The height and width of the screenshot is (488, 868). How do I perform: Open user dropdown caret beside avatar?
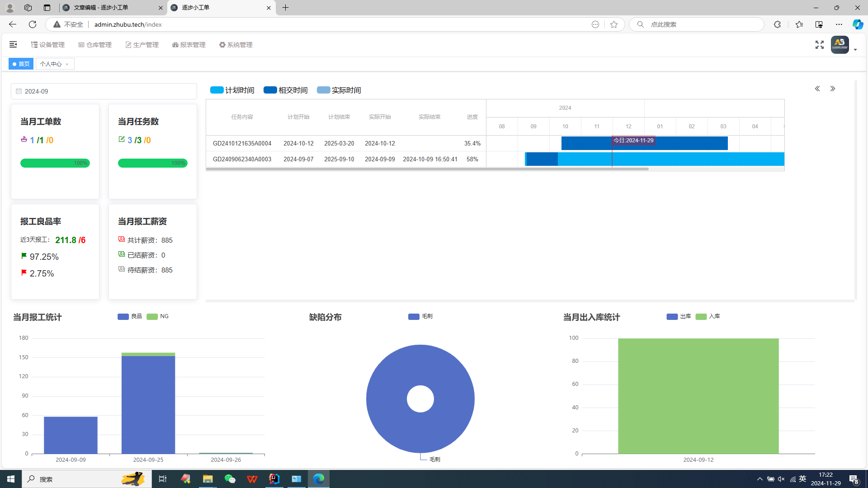coord(855,49)
